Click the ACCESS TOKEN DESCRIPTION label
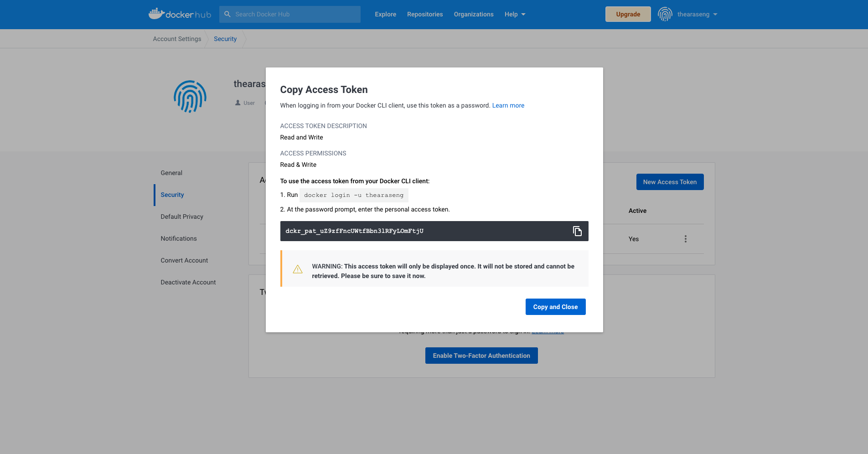 click(x=323, y=126)
